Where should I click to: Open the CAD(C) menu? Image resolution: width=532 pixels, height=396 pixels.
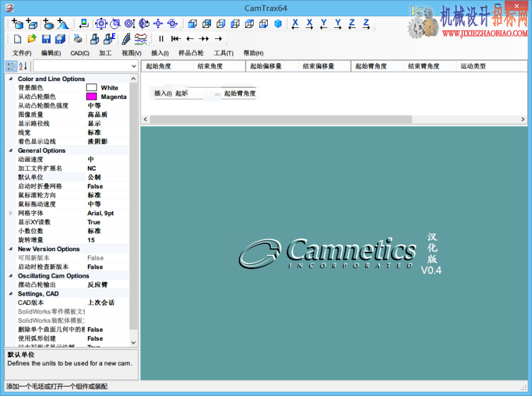coord(80,53)
